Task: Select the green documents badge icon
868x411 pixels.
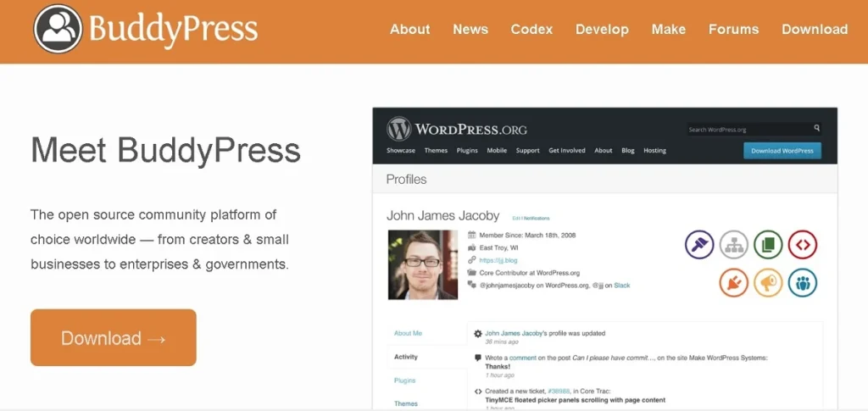Action: [768, 245]
